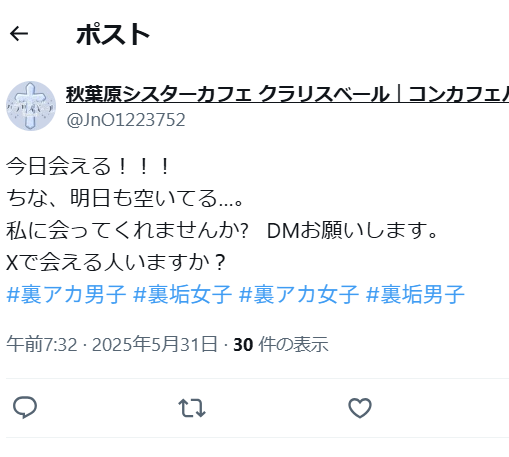Click the 今日会える！！！ line of text

89,166
